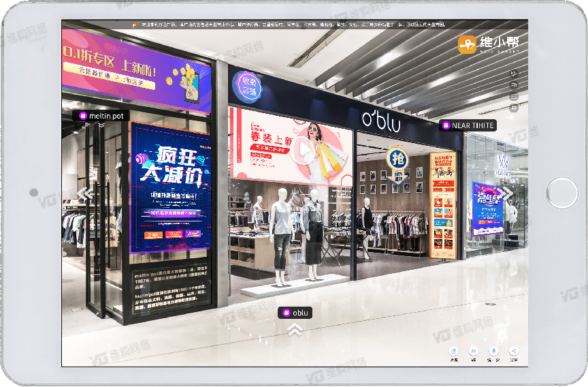Viewport: 588px width, 387px height.
Task: Click the small speaker icon in announcement bar
Action: pyautogui.click(x=135, y=25)
